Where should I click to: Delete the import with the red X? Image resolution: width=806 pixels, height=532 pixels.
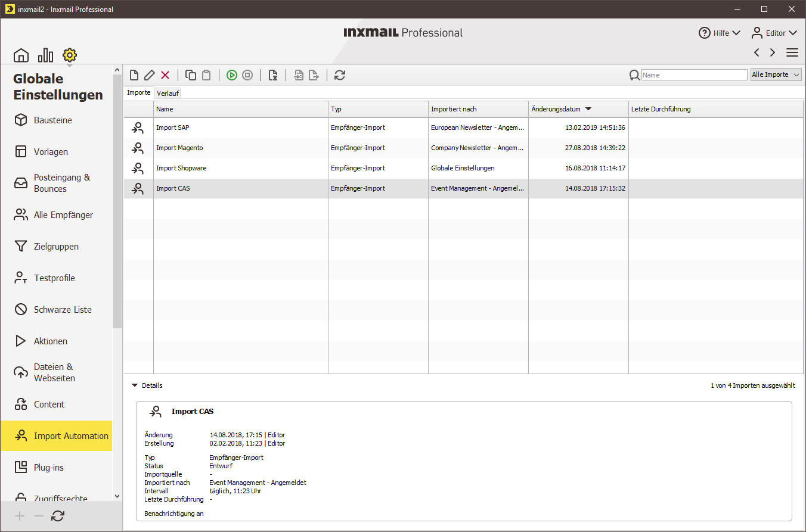point(165,75)
